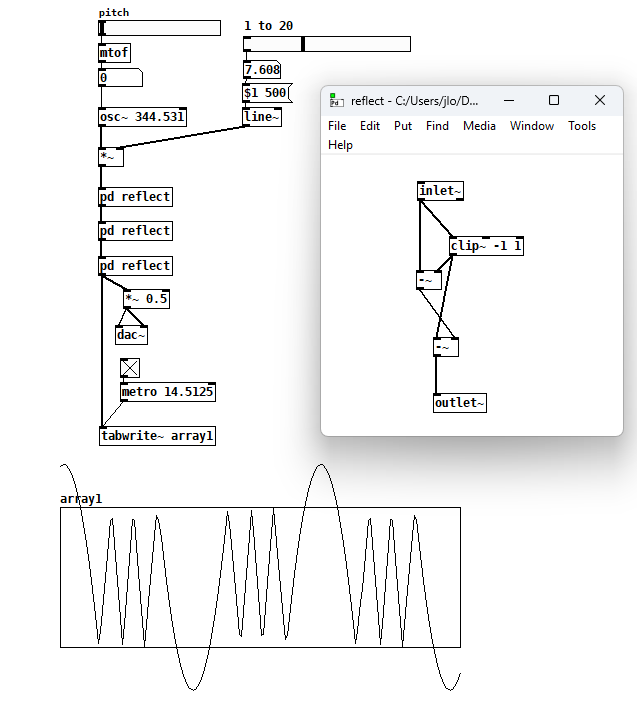
Task: Select the '*~ 0.5' object
Action: 146,299
